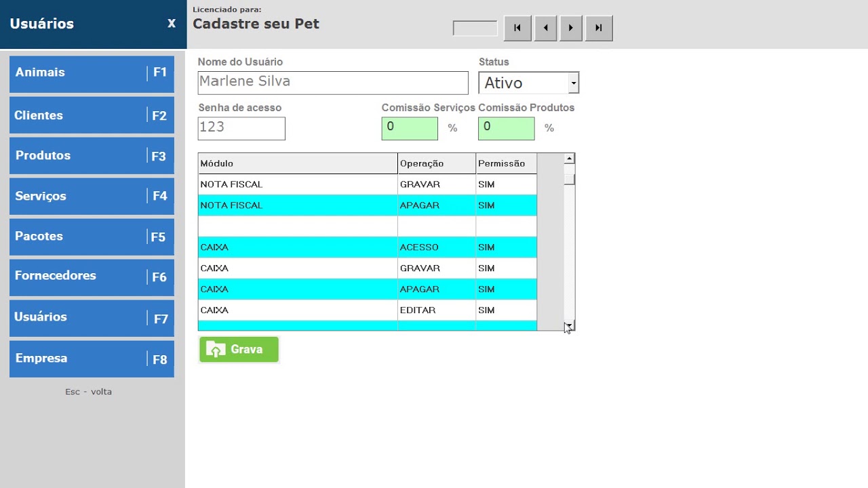The width and height of the screenshot is (868, 488).
Task: Select the CAIXA EDITAR permission cell
Action: [x=505, y=310]
